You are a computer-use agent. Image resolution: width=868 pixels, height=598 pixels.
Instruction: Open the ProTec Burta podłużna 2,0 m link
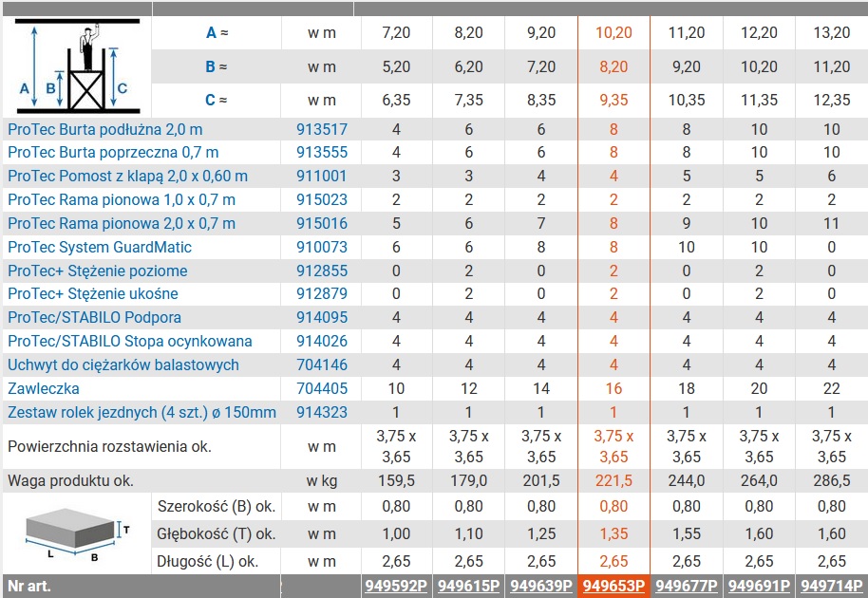tap(105, 129)
